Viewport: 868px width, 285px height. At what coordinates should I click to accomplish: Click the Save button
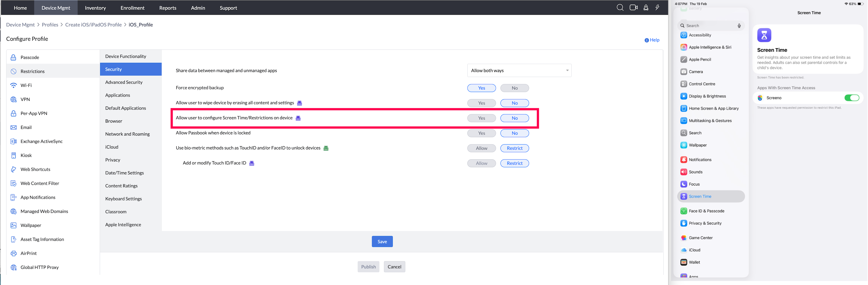[x=382, y=241]
